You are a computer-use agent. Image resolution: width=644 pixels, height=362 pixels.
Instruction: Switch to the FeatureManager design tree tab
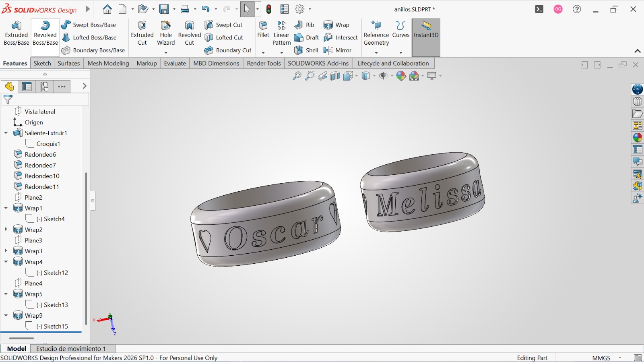[9, 87]
